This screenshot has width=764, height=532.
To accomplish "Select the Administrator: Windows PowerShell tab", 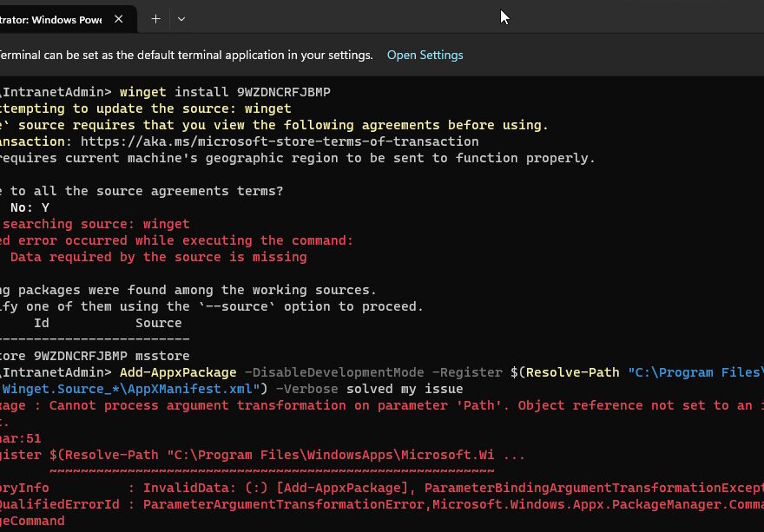I will pos(52,18).
